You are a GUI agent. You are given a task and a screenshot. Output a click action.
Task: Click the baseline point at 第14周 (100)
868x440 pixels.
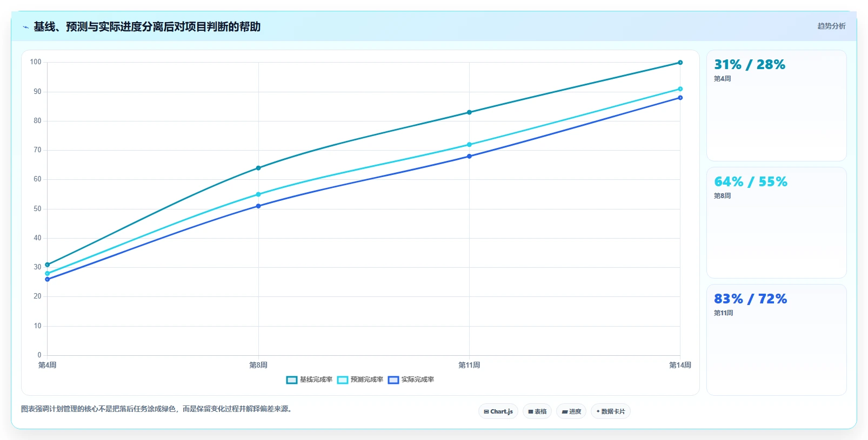point(680,63)
